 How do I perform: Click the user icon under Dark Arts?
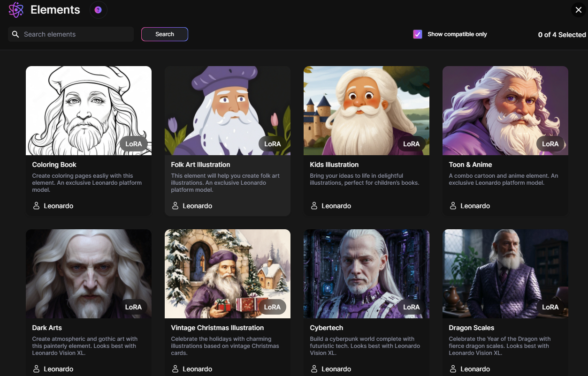[x=36, y=369]
